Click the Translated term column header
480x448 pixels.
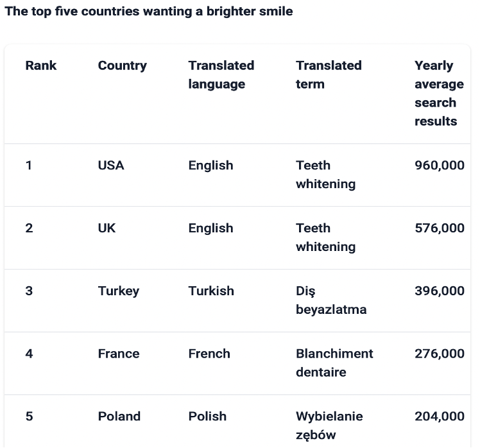click(329, 74)
